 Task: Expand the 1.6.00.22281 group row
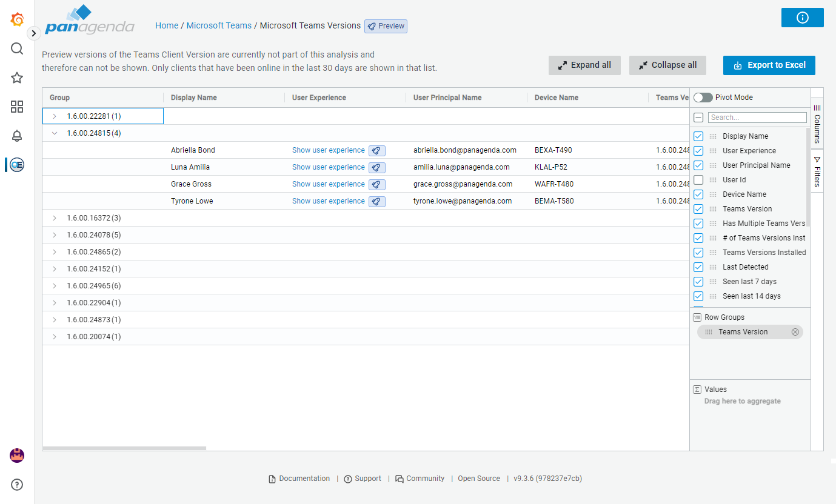click(x=55, y=116)
